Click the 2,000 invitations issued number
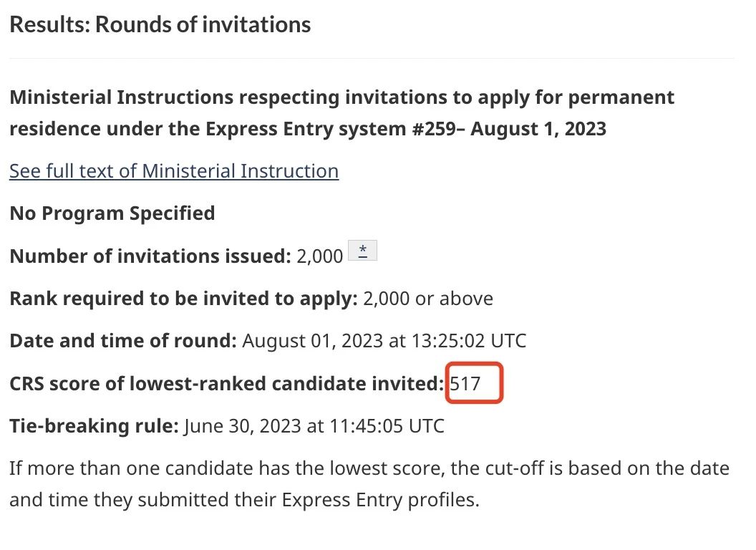Screen dimensions: 756x550 320,256
